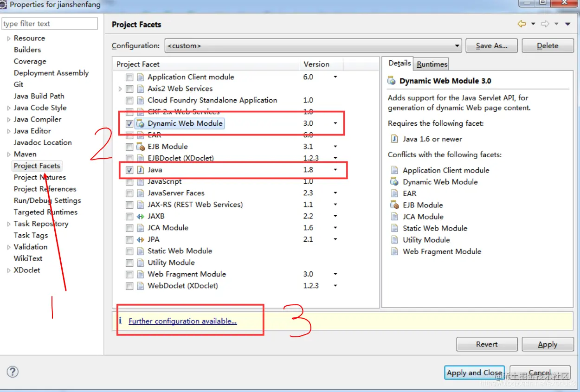This screenshot has width=580, height=392.
Task: Enable the Application Client module checkbox
Action: 129,77
